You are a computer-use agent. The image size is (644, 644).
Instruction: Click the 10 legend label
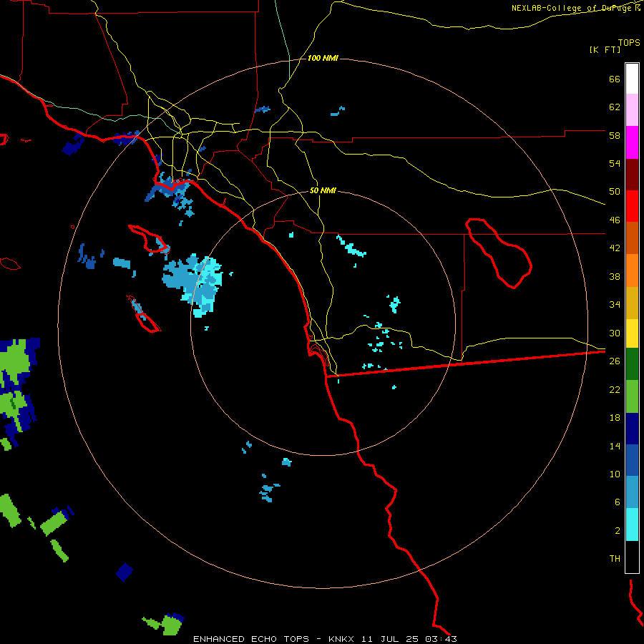pyautogui.click(x=615, y=474)
